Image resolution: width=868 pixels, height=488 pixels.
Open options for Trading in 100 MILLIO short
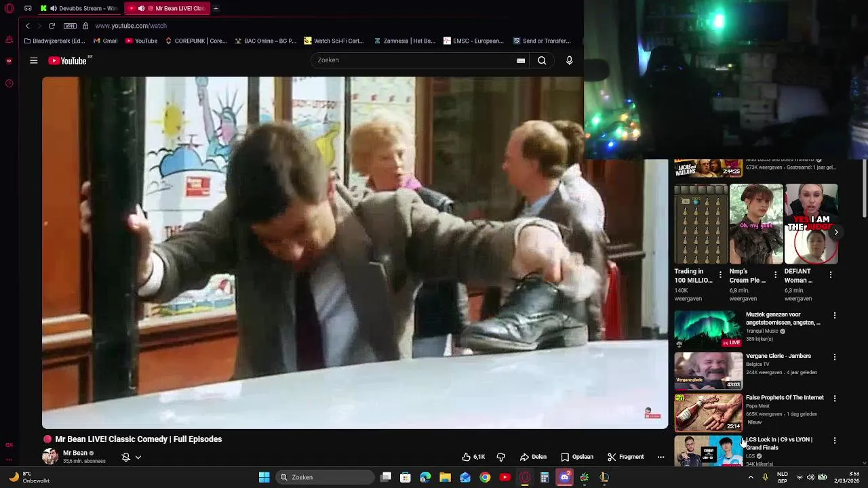[x=720, y=274]
